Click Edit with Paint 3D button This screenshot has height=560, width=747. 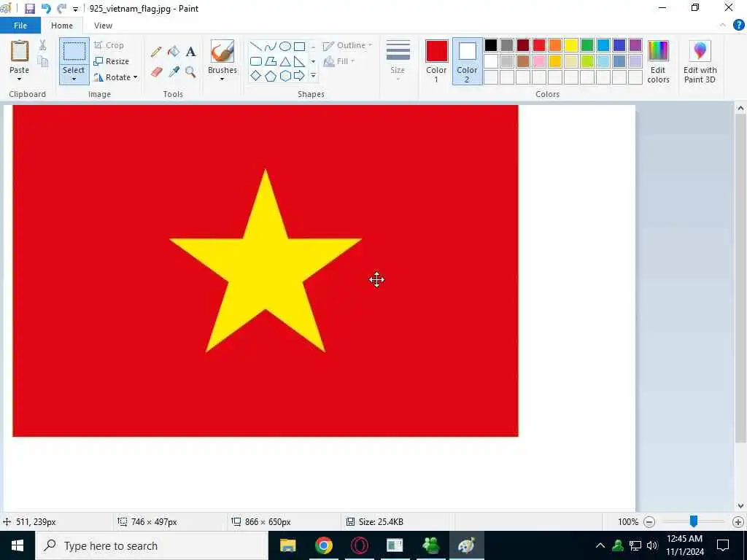(700, 62)
